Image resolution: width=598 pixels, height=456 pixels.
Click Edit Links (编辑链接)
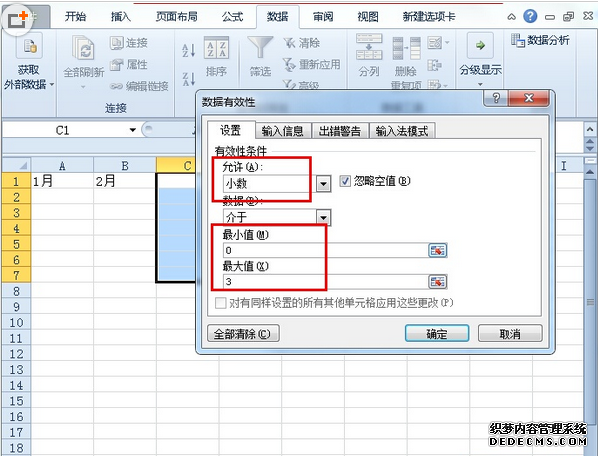(x=140, y=86)
